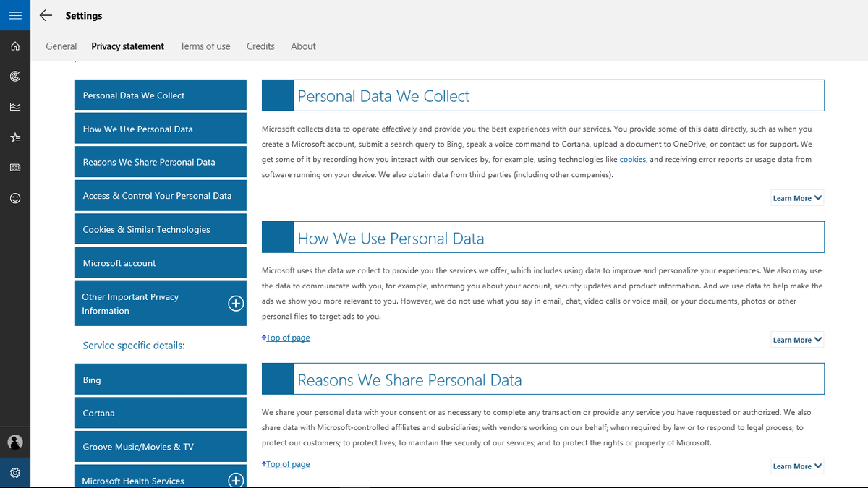Expand the Microsoft Health Services section
Screen dimensions: 868x488
coord(236,480)
